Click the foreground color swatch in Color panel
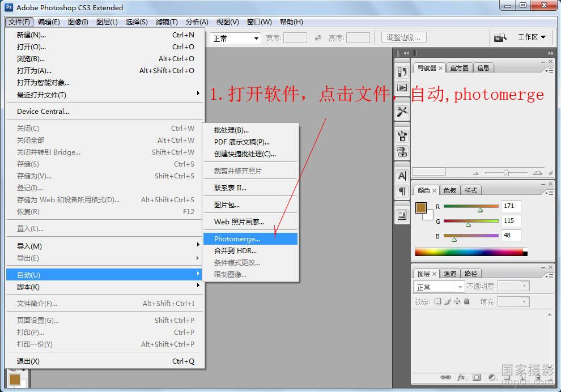The width and height of the screenshot is (561, 392). pyautogui.click(x=421, y=208)
